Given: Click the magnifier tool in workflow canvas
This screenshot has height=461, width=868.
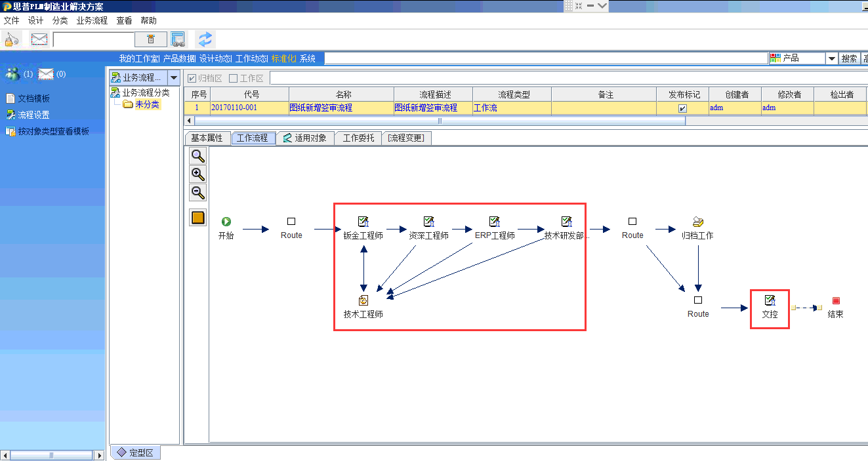Looking at the screenshot, I should tap(197, 155).
